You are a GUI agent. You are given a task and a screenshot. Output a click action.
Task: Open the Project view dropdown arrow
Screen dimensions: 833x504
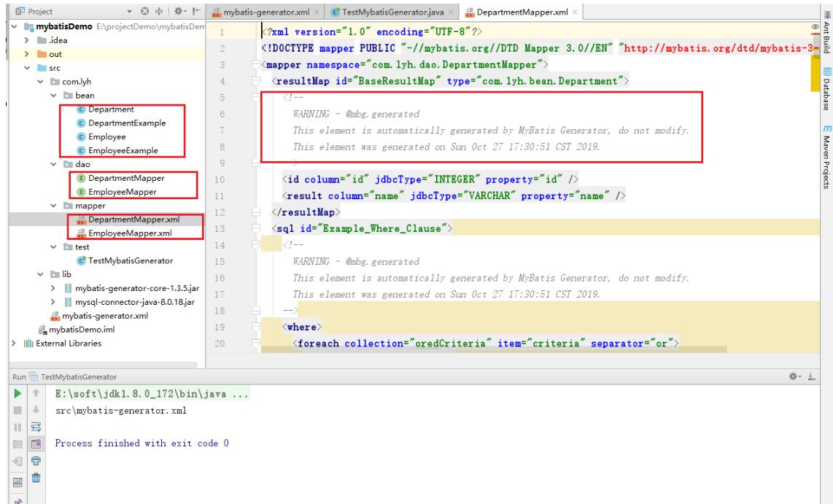pos(129,12)
